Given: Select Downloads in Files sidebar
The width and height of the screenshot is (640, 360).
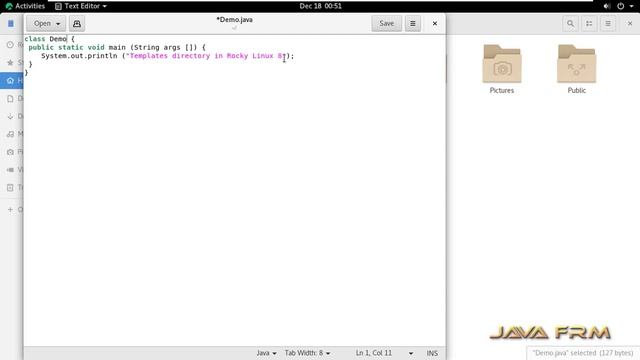Looking at the screenshot, I should point(12,116).
